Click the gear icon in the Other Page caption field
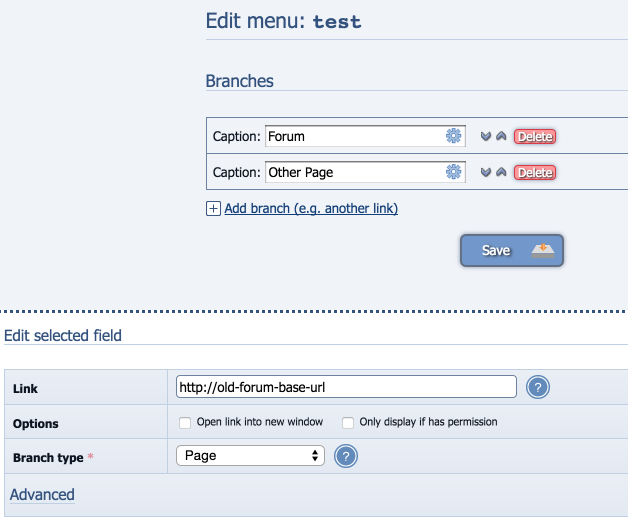 (453, 172)
